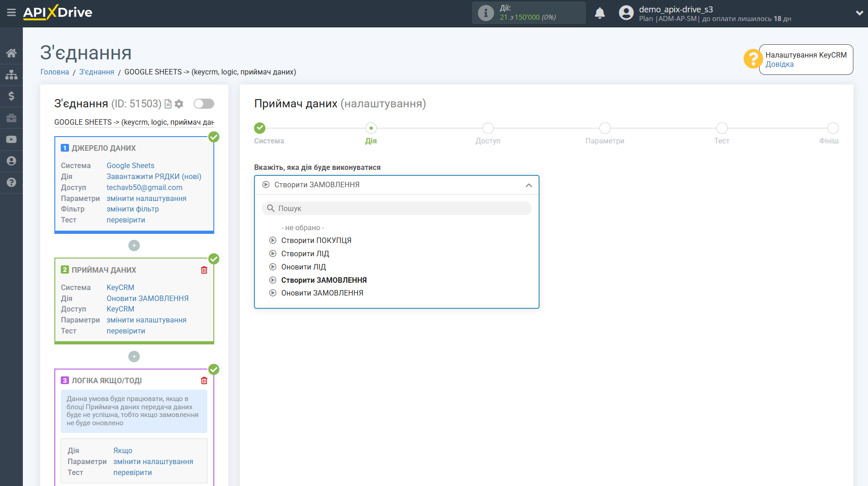Select Створити ЗАМОВЛЕННЯ in the list
This screenshot has height=486, width=868.
(x=324, y=280)
